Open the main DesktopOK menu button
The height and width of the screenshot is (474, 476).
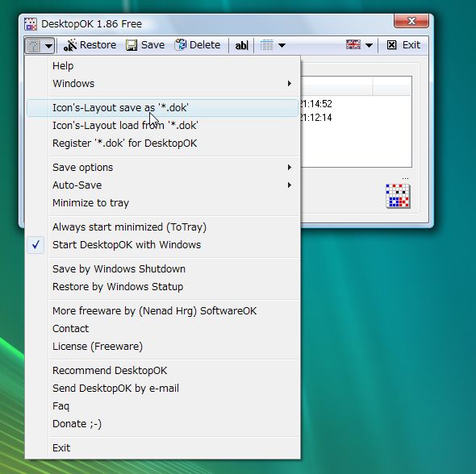point(40,45)
